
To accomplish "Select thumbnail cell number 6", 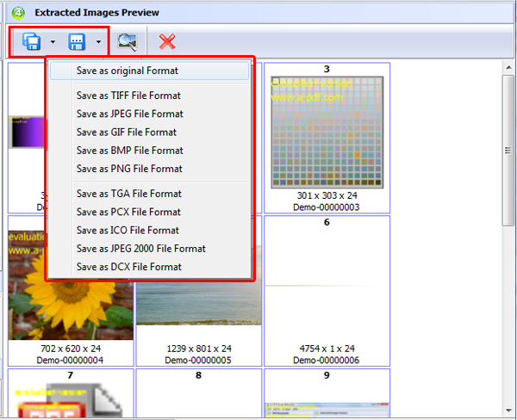I will 327,291.
